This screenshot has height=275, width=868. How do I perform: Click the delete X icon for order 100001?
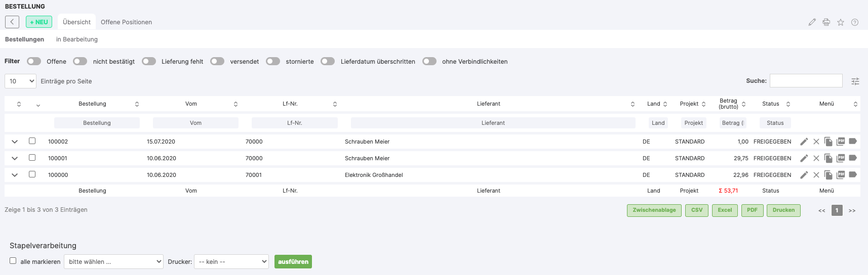click(816, 158)
